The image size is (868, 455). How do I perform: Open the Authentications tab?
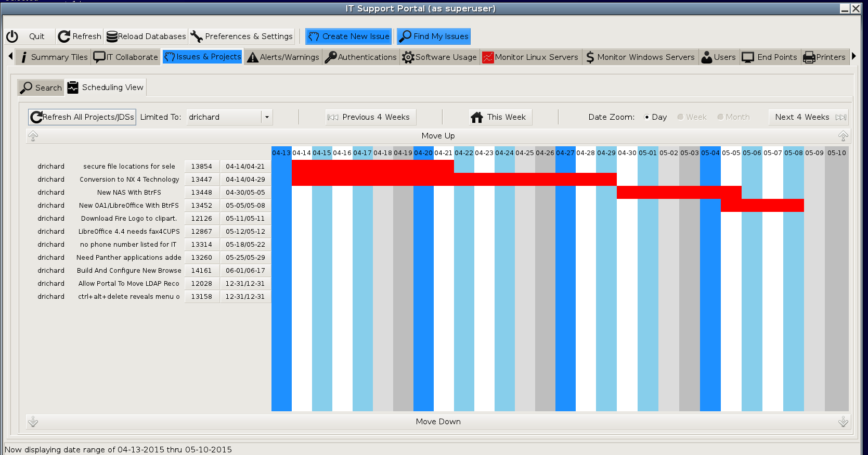[x=361, y=57]
